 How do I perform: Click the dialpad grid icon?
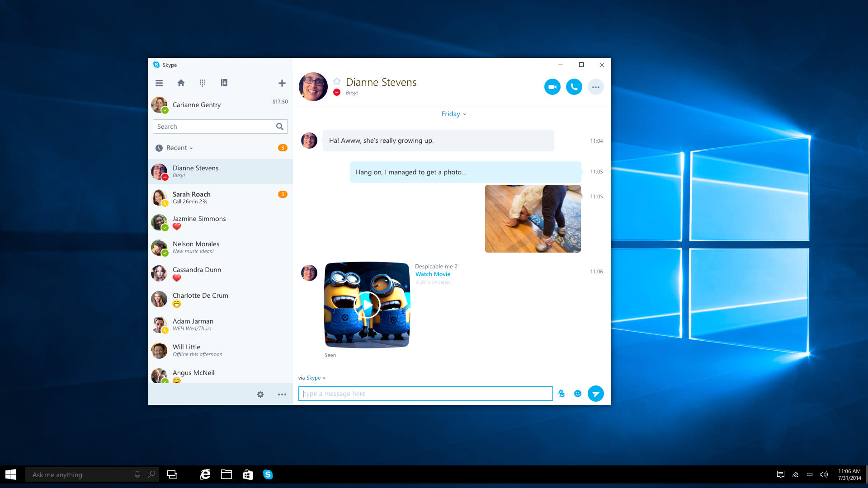pos(203,82)
